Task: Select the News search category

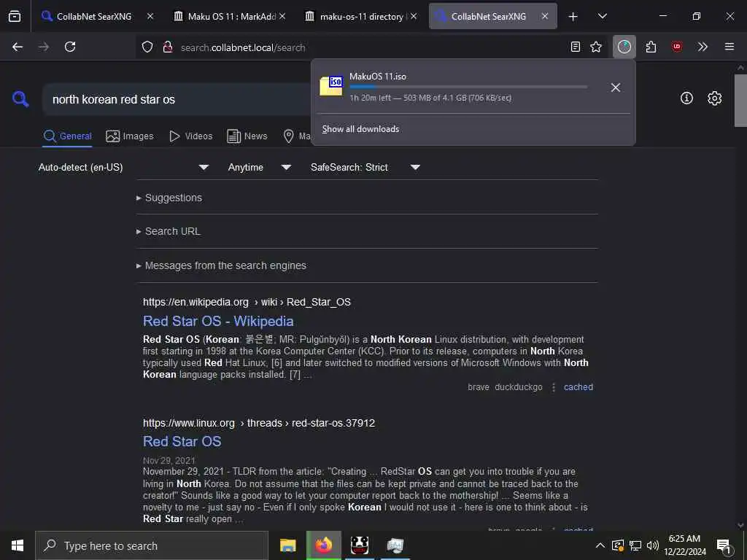Action: (247, 136)
